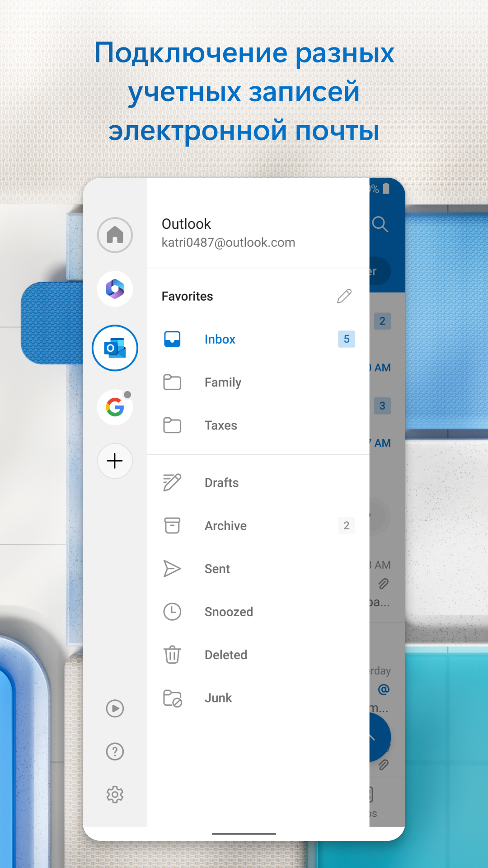Click the Favorites section header
The height and width of the screenshot is (868, 488).
pyautogui.click(x=187, y=296)
